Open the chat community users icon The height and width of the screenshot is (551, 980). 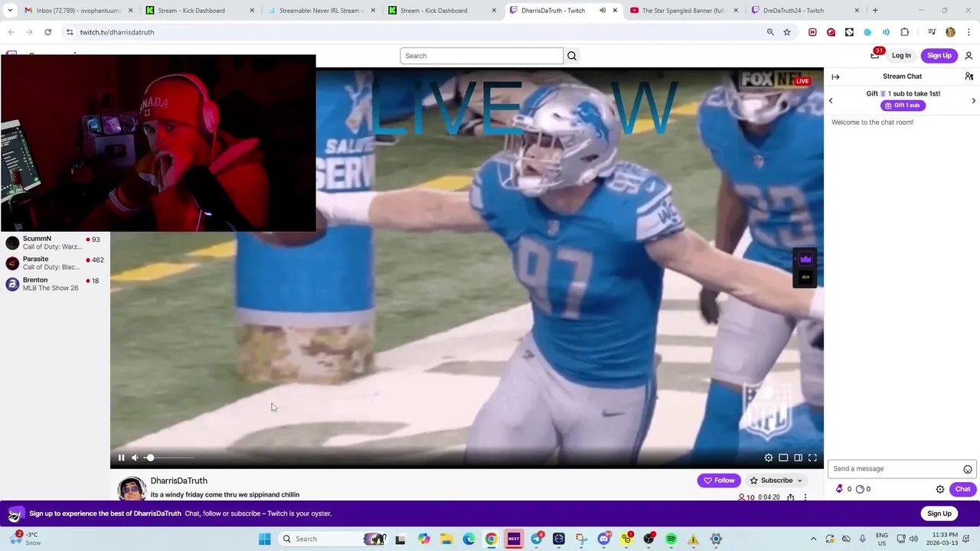tap(969, 77)
